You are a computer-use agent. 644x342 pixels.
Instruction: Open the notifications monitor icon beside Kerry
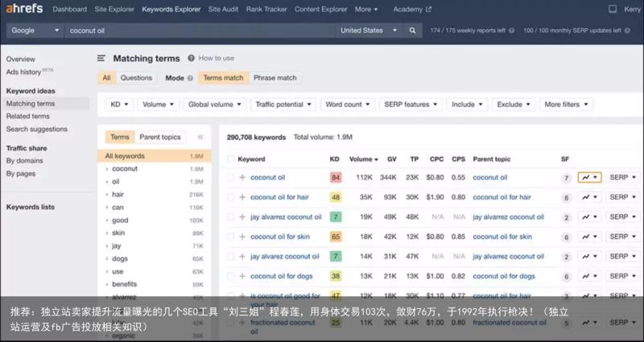pos(613,9)
